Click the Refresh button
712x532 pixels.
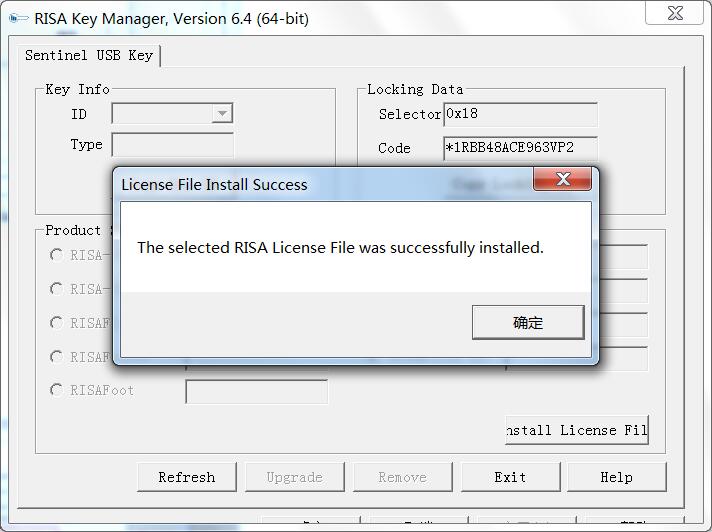pos(187,477)
